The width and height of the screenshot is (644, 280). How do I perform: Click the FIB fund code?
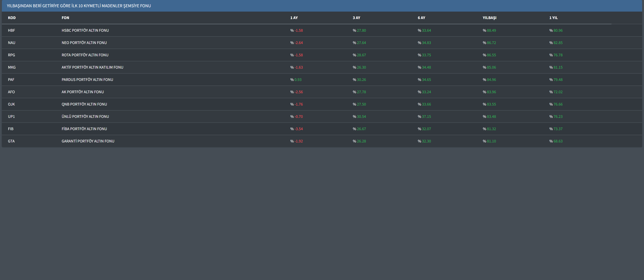coord(10,129)
